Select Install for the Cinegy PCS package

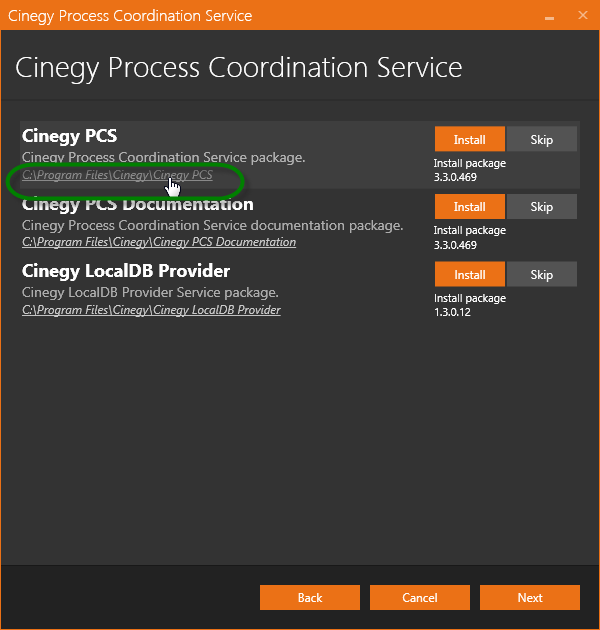point(470,139)
